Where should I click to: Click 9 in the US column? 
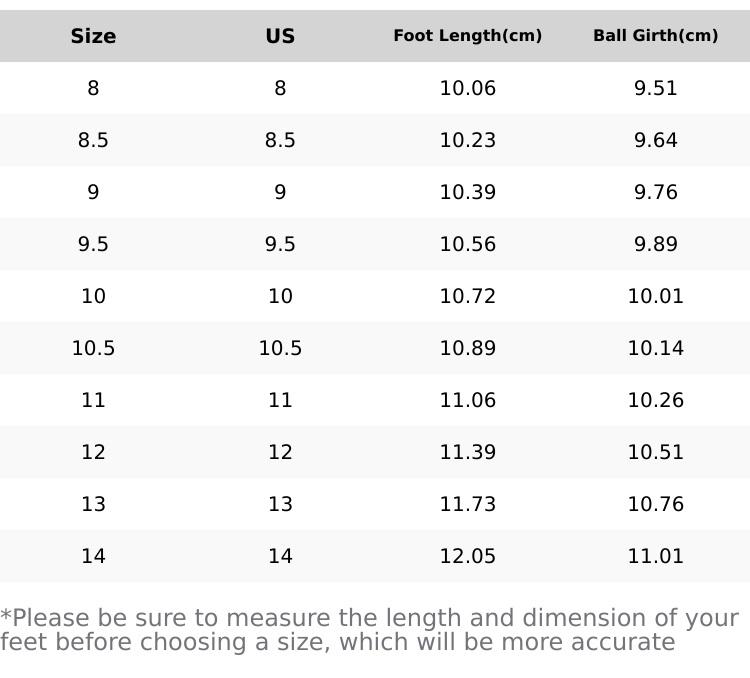coord(280,192)
